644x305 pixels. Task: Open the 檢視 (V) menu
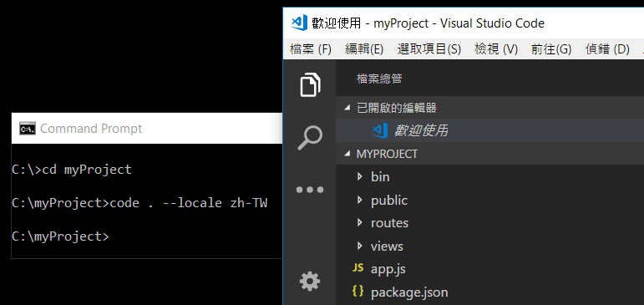click(496, 49)
